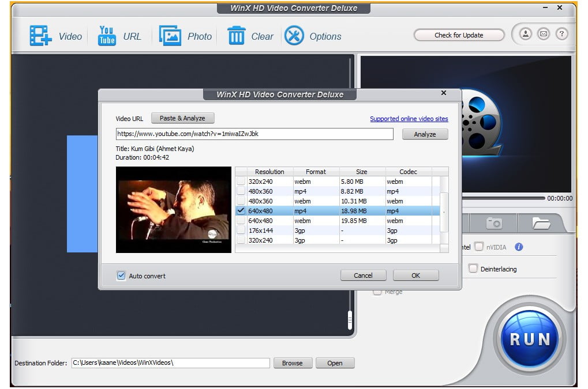588x389 pixels.
Task: Toggle the nVIDIA hardware acceleration checkbox
Action: point(480,247)
